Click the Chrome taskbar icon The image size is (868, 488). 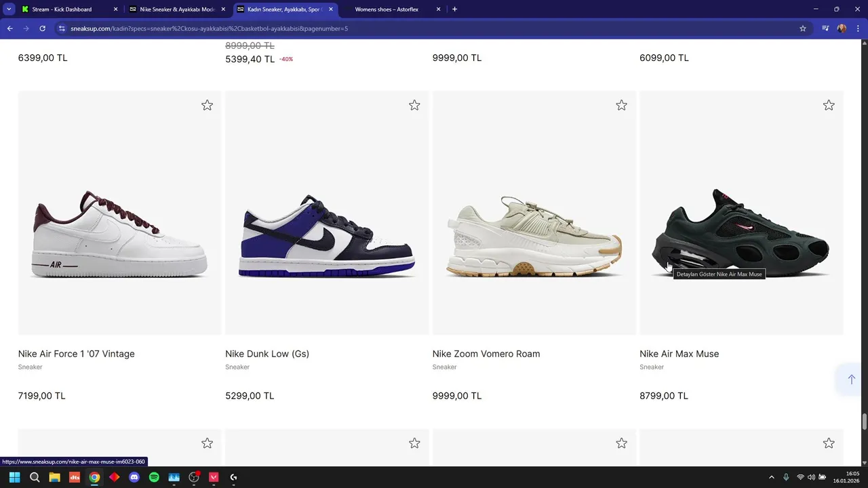(x=94, y=477)
